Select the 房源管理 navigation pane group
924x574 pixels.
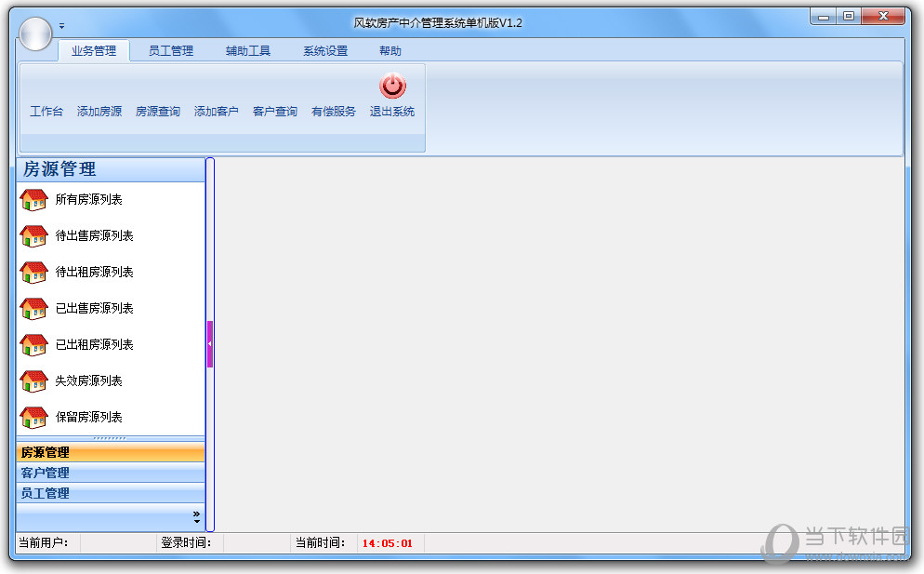point(111,452)
